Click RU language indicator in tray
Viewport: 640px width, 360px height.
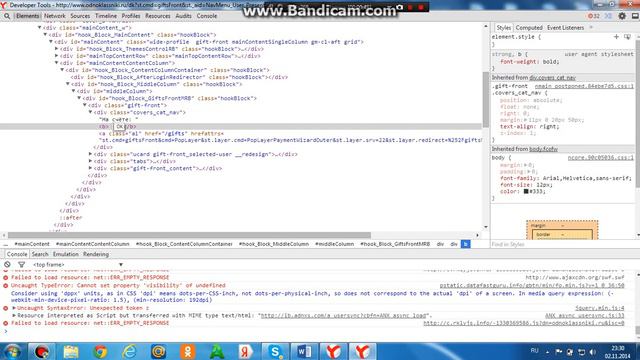click(535, 351)
